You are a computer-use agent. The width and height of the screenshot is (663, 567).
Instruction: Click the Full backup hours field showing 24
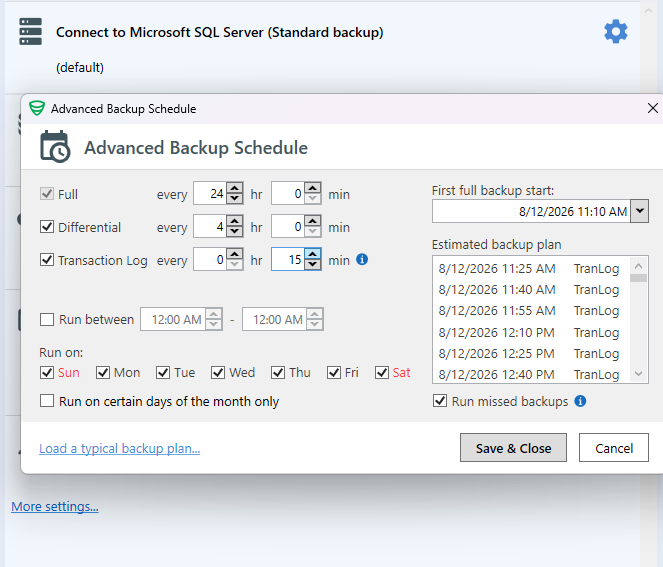210,193
